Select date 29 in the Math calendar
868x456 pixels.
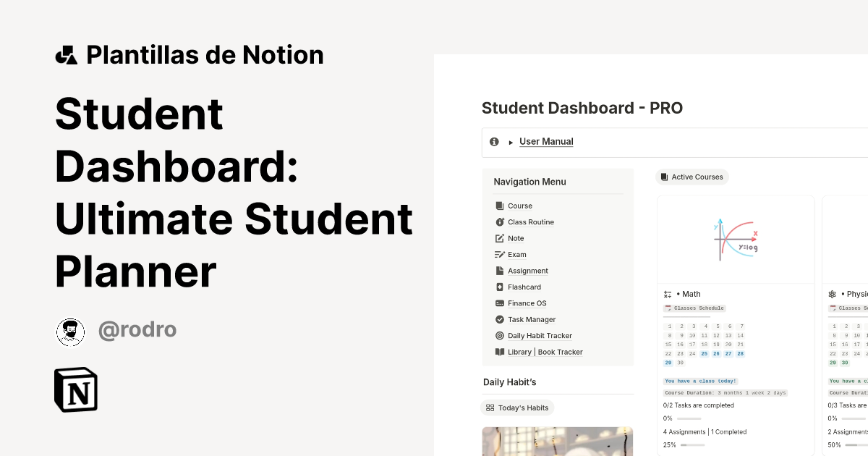tap(668, 363)
